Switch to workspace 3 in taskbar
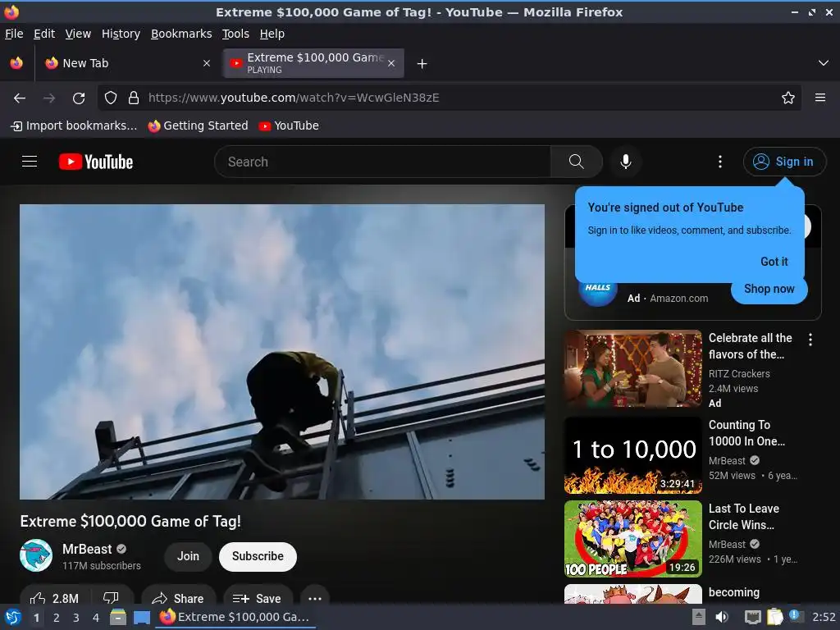The width and height of the screenshot is (840, 630). click(x=76, y=618)
